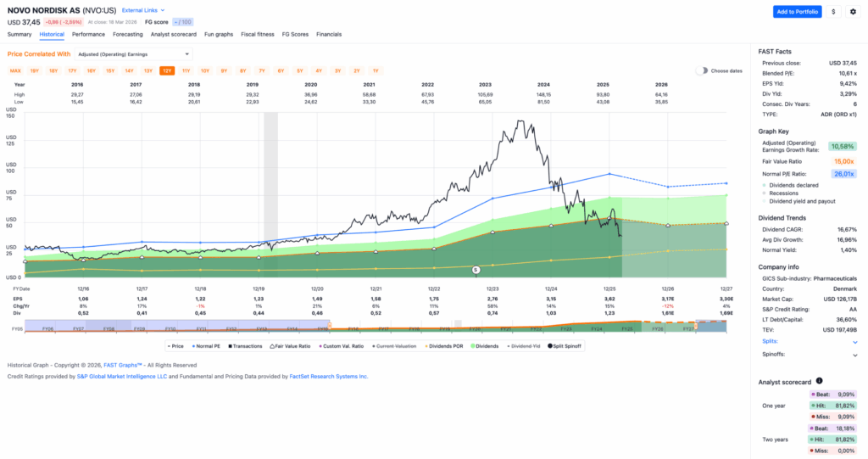Toggle Current Valuation in the legend

(x=395, y=346)
